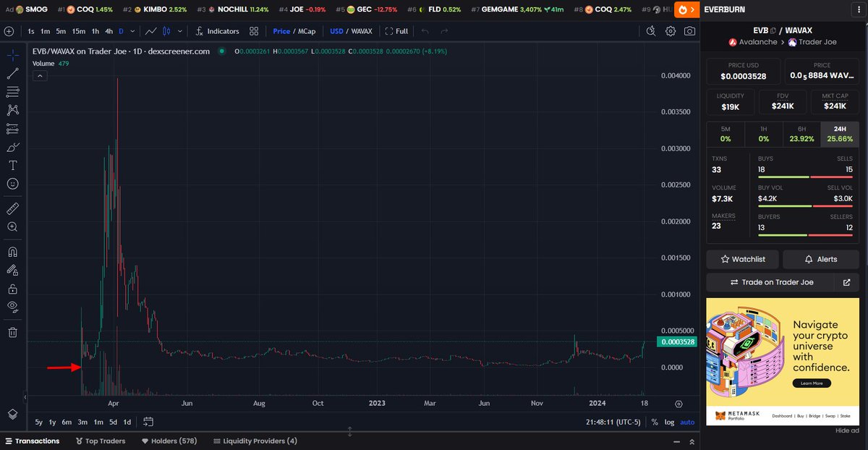The height and width of the screenshot is (450, 868).
Task: Open the quick search lightning icon
Action: tap(651, 31)
